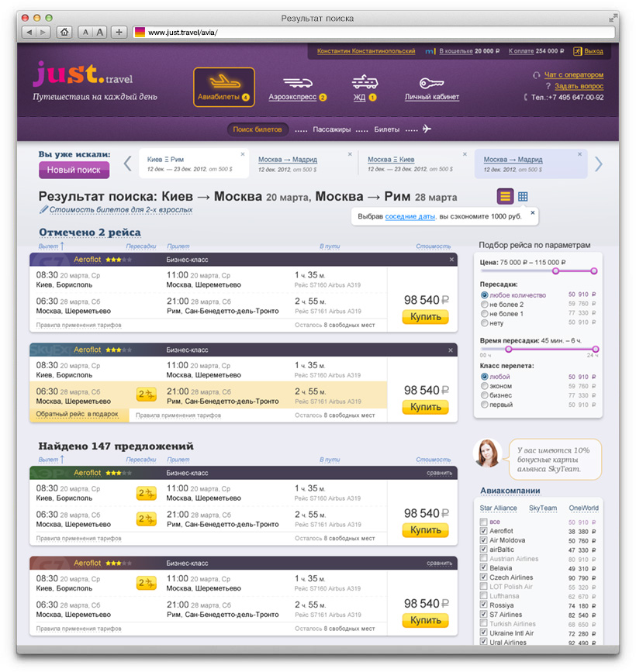The height and width of the screenshot is (672, 636).
Task: Click browser home button
Action: pos(64,32)
